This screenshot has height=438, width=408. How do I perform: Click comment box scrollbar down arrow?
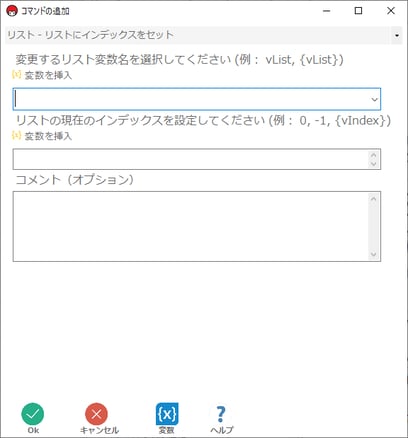pyautogui.click(x=373, y=255)
